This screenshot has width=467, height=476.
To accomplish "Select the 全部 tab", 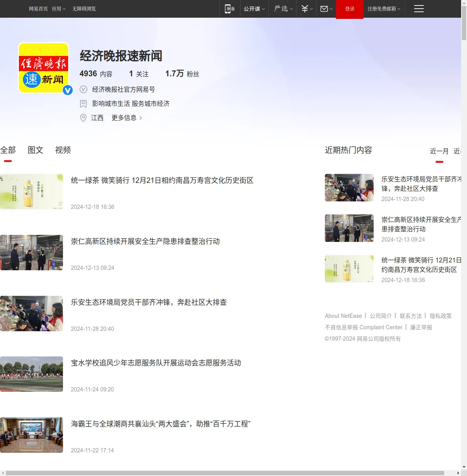I will click(x=8, y=150).
